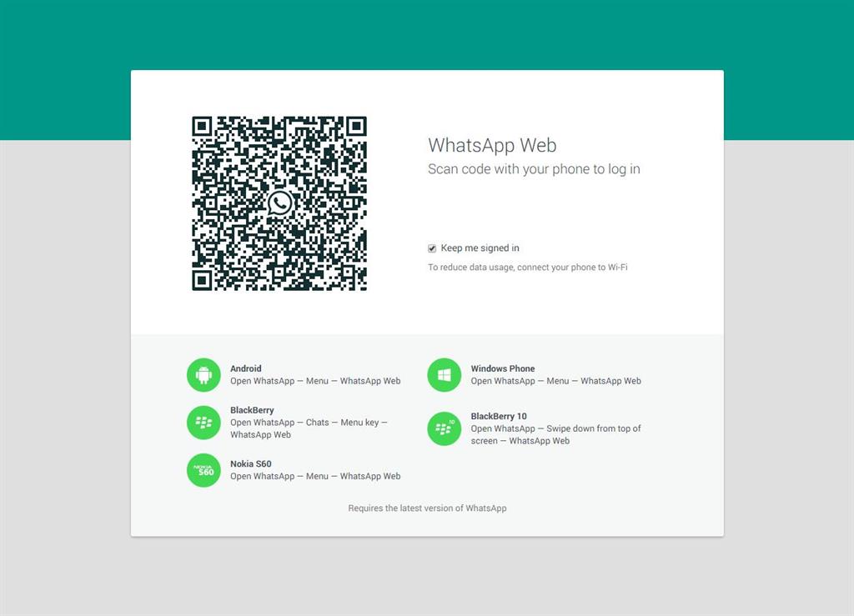The height and width of the screenshot is (616, 854).
Task: Click the "Nokia S60" platform title
Action: 250,463
